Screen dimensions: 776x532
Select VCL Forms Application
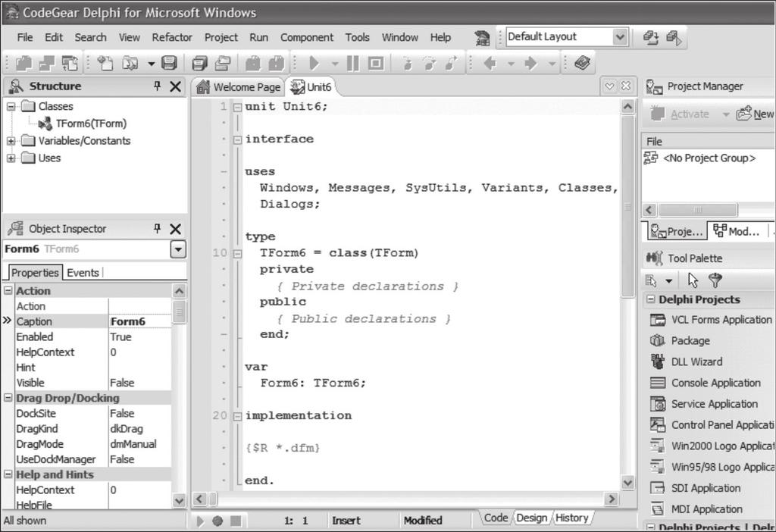(711, 320)
